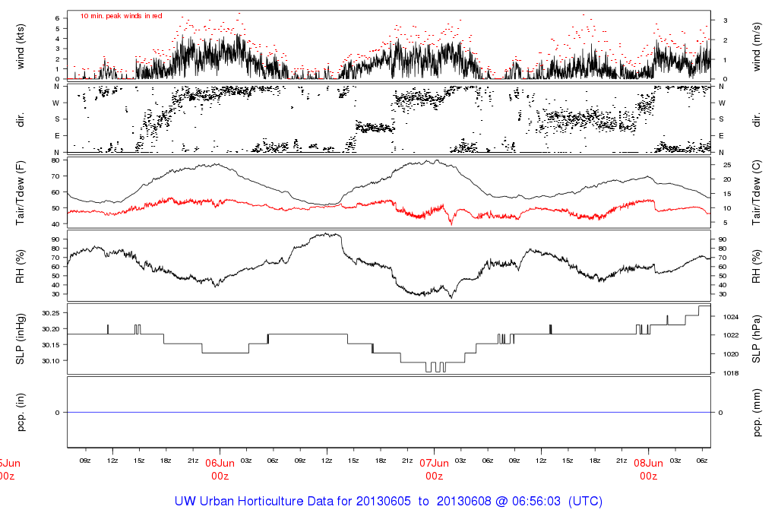The height and width of the screenshot is (532, 778).
Task: Click the '80' Fahrenheit tick value
Action: pyautogui.click(x=55, y=160)
